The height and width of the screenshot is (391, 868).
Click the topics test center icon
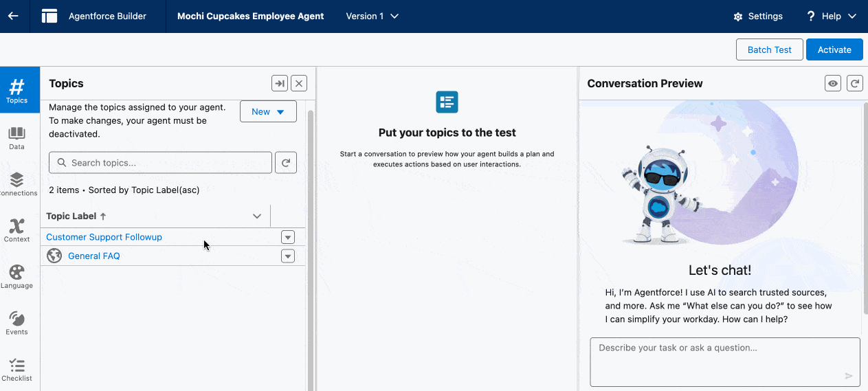pos(447,102)
